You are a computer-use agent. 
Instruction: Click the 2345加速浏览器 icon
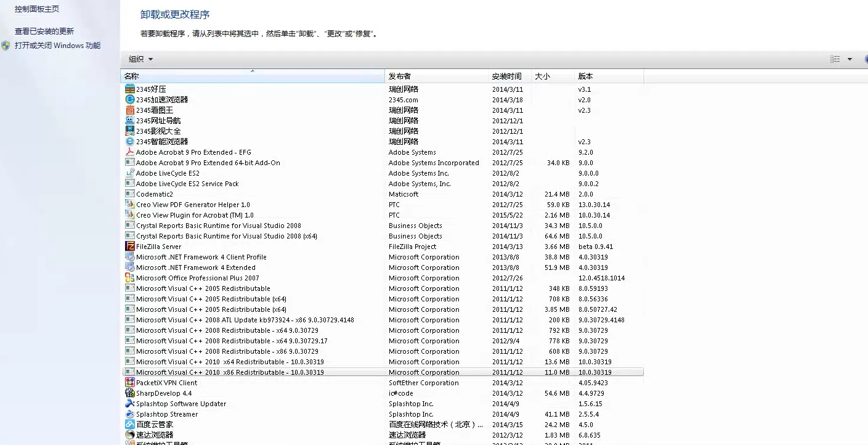(130, 100)
